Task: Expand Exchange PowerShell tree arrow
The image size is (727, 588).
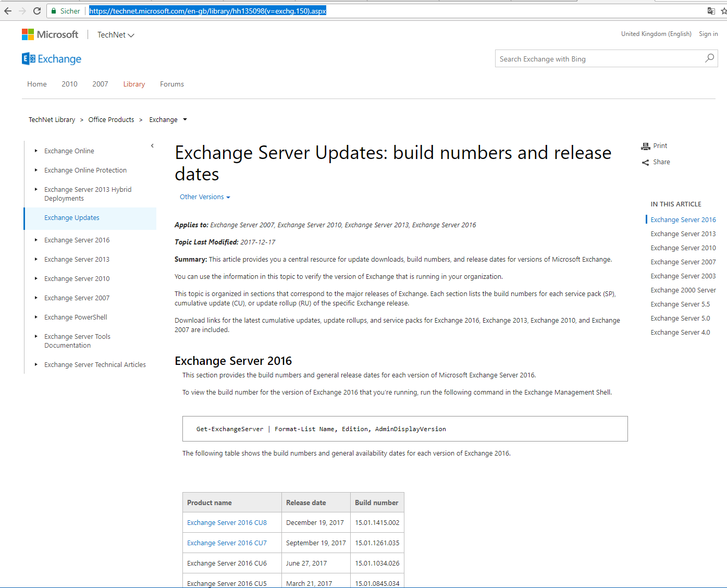Action: [36, 317]
